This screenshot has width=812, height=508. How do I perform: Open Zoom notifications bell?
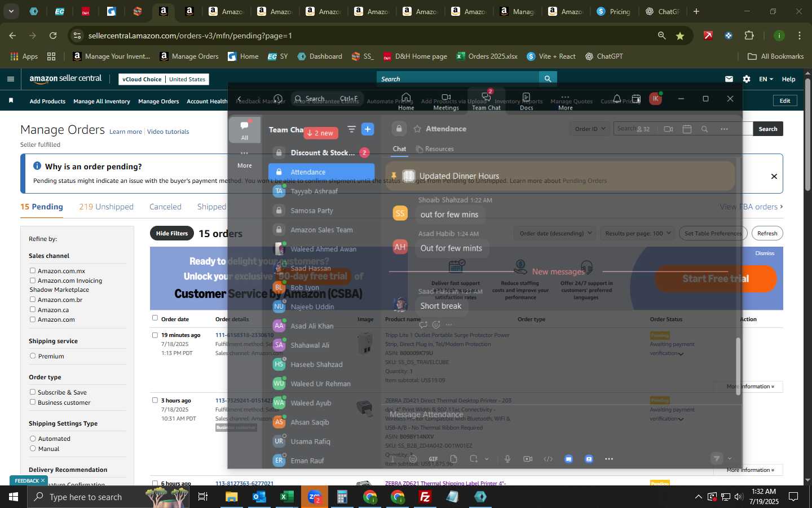click(x=617, y=99)
